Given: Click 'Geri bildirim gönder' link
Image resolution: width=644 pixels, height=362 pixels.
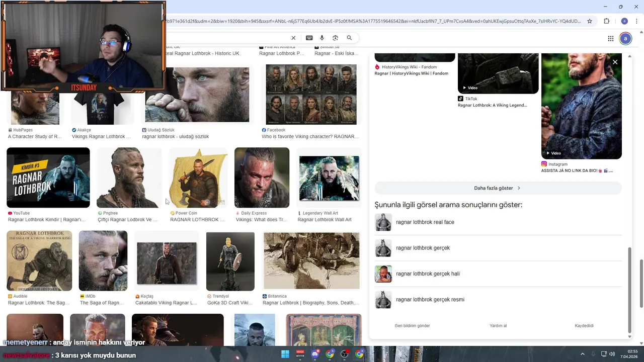Looking at the screenshot, I should (x=412, y=326).
